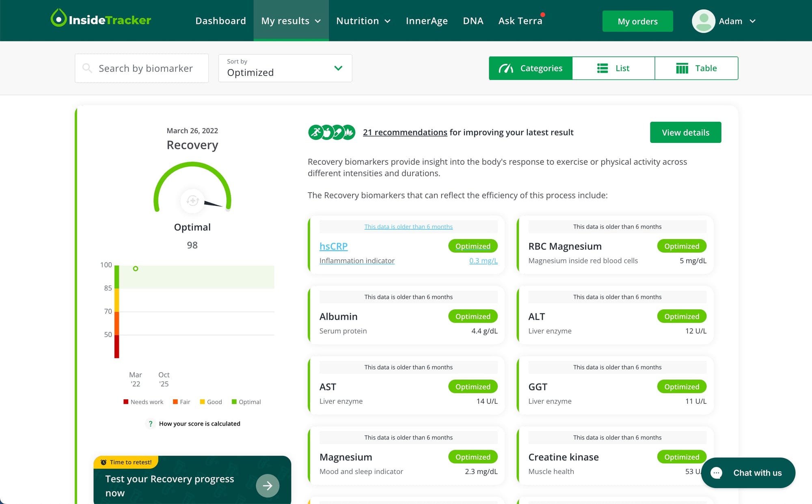Click the profile avatar icon
This screenshot has height=504, width=812.
pos(703,21)
